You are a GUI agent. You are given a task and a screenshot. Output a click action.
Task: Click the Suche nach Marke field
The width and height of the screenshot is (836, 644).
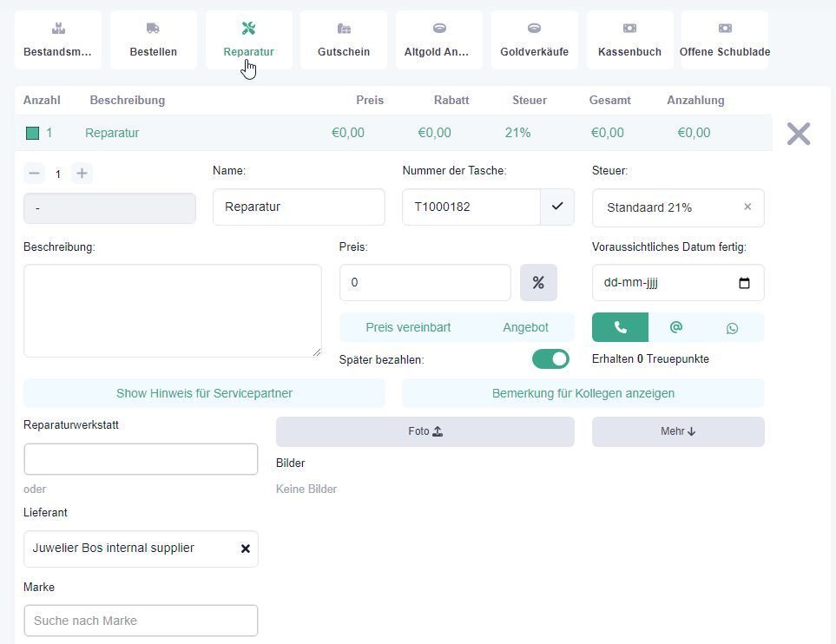coord(141,621)
